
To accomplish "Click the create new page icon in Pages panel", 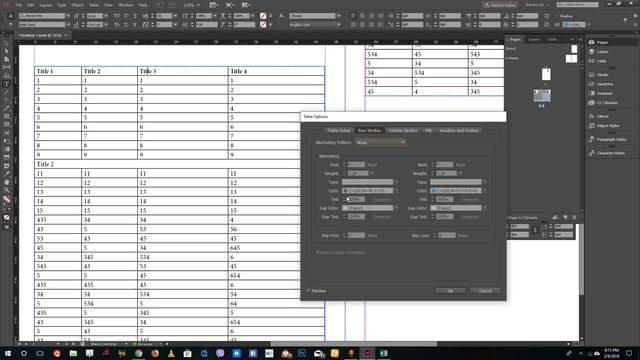I will click(x=565, y=218).
